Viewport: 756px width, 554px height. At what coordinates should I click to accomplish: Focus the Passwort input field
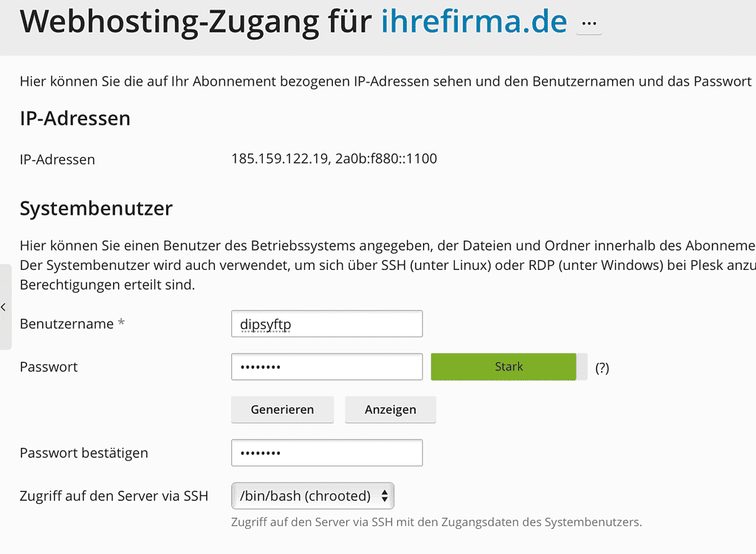(327, 367)
